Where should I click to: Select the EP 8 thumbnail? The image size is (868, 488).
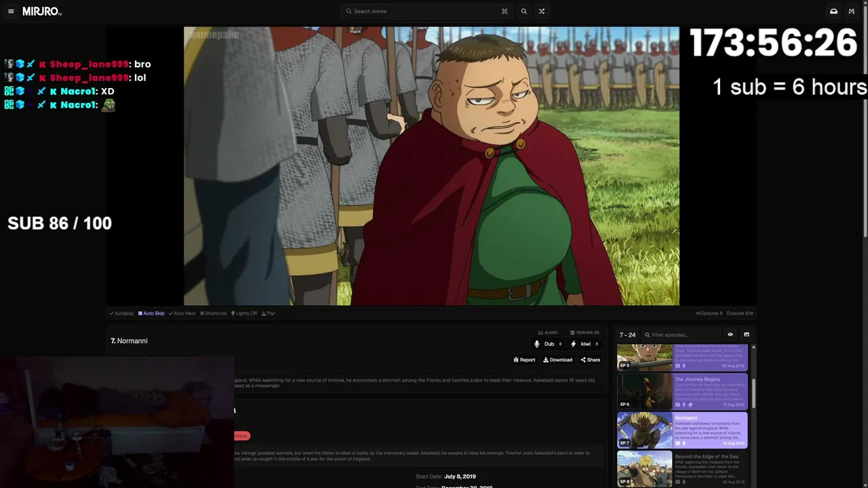coord(645,469)
